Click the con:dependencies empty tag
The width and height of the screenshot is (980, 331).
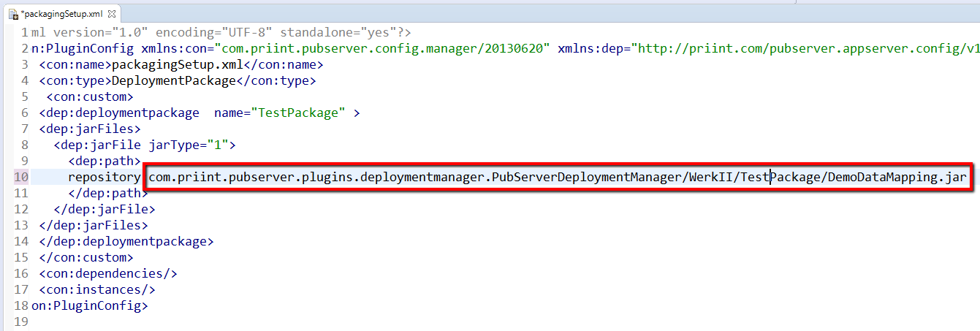pyautogui.click(x=107, y=273)
